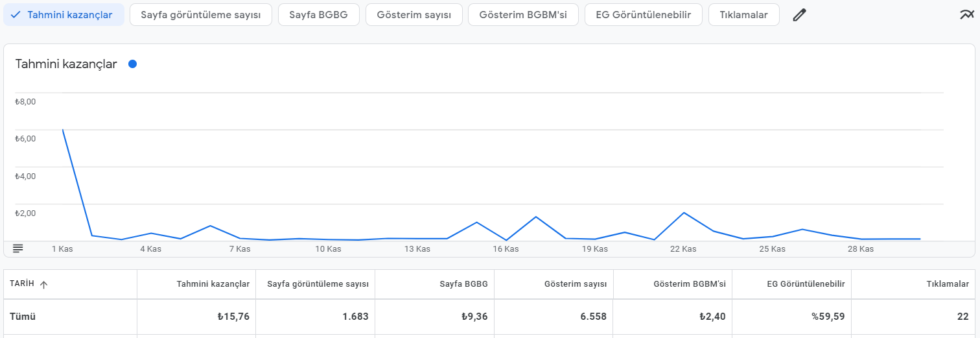Enable the Sayfa BGBG metric chip
The height and width of the screenshot is (338, 980).
(319, 15)
